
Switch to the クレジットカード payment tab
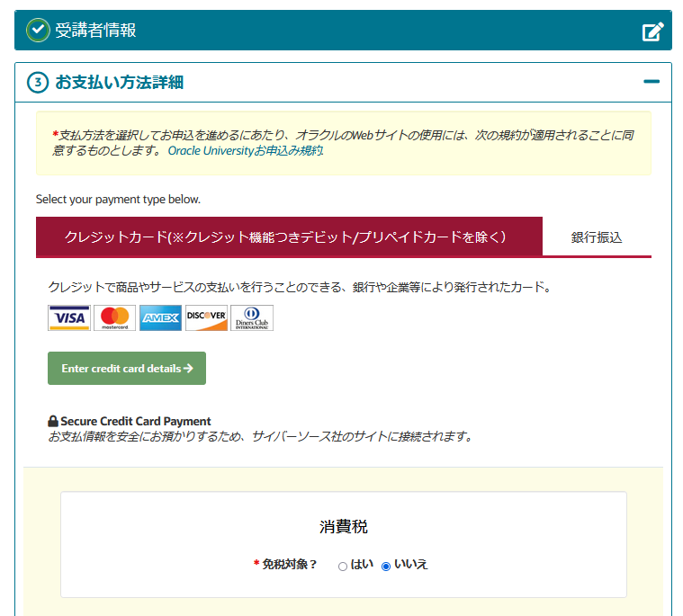pyautogui.click(x=288, y=237)
